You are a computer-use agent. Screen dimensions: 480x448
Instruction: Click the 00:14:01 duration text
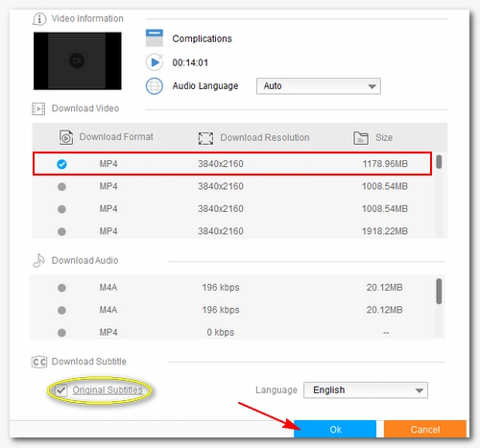click(190, 62)
